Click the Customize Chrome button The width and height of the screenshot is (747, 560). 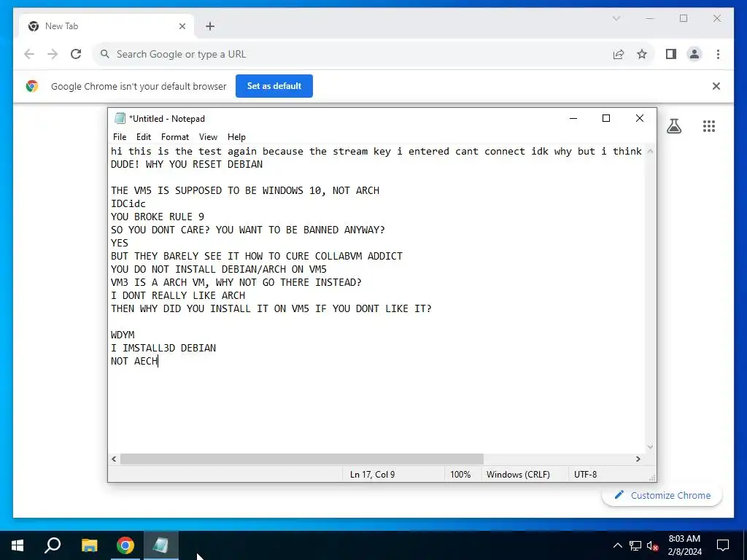[662, 495]
